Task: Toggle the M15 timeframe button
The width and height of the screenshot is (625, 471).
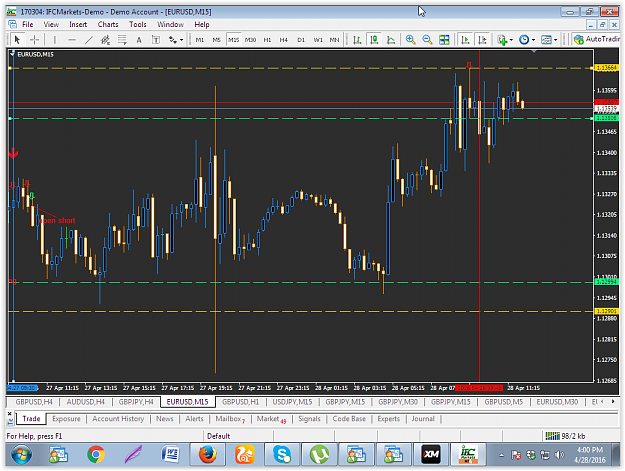Action: tap(234, 40)
